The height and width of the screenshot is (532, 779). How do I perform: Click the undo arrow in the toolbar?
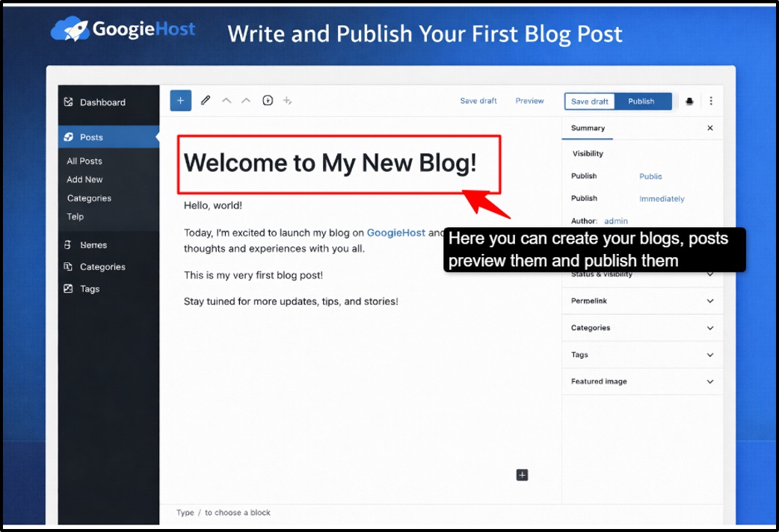227,100
